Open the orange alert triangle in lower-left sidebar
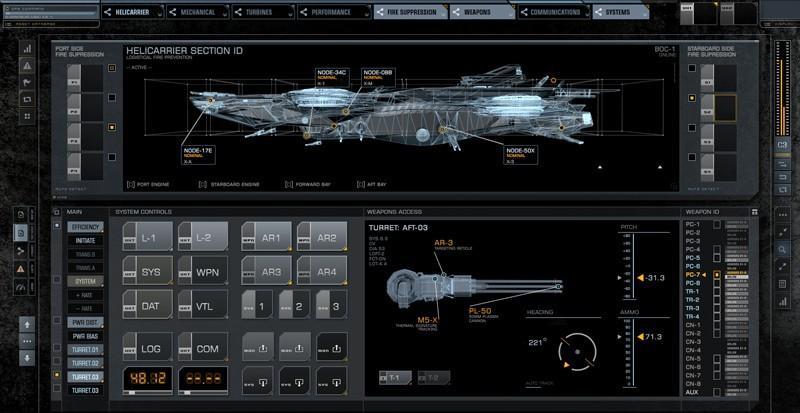 pos(21,269)
